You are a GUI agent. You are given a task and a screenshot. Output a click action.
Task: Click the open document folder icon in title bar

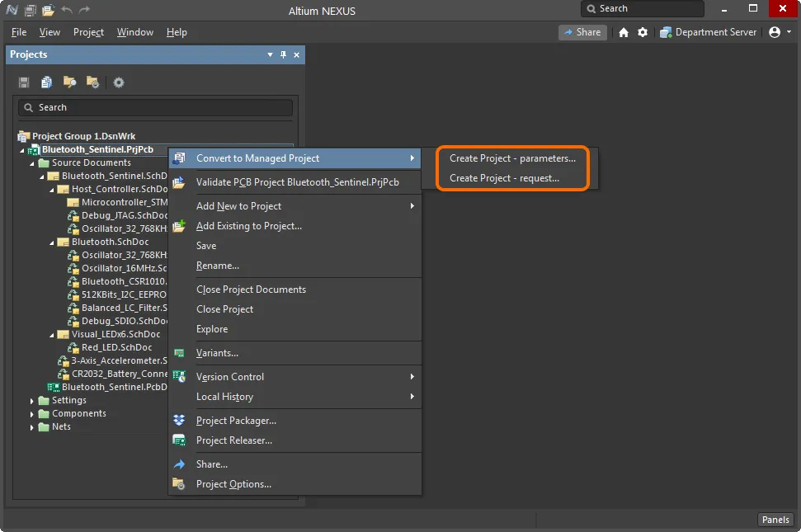48,10
